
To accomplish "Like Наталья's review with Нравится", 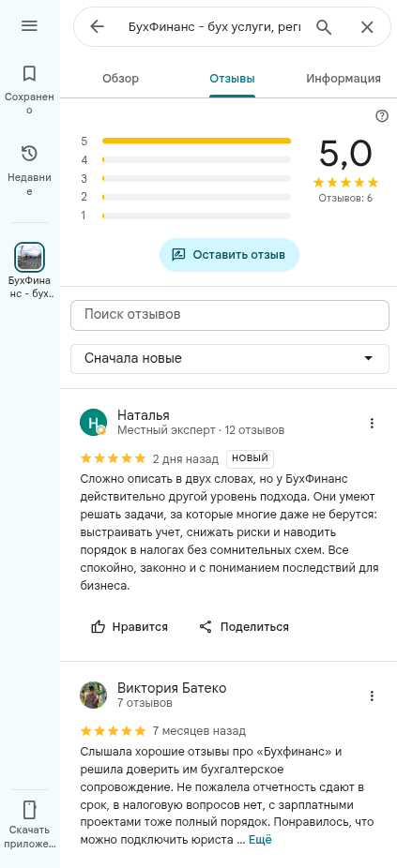I will pos(130,627).
